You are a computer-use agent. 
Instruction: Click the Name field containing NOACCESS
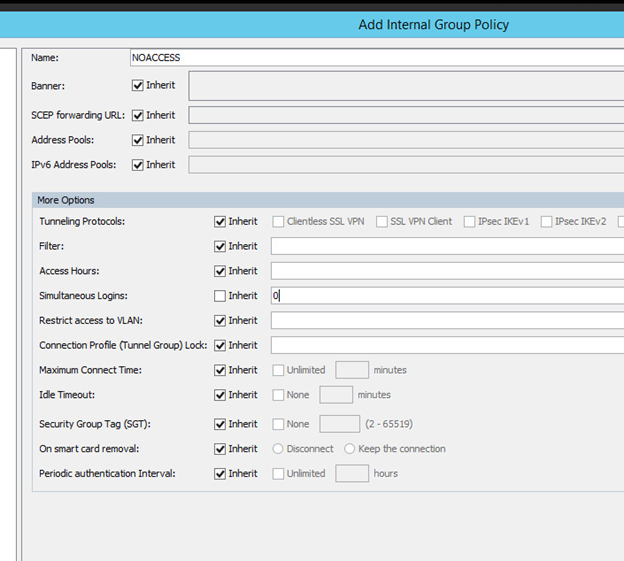[375, 58]
